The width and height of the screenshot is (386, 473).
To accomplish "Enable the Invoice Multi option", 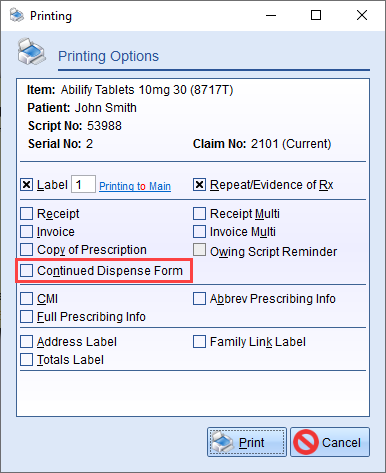I will [199, 232].
